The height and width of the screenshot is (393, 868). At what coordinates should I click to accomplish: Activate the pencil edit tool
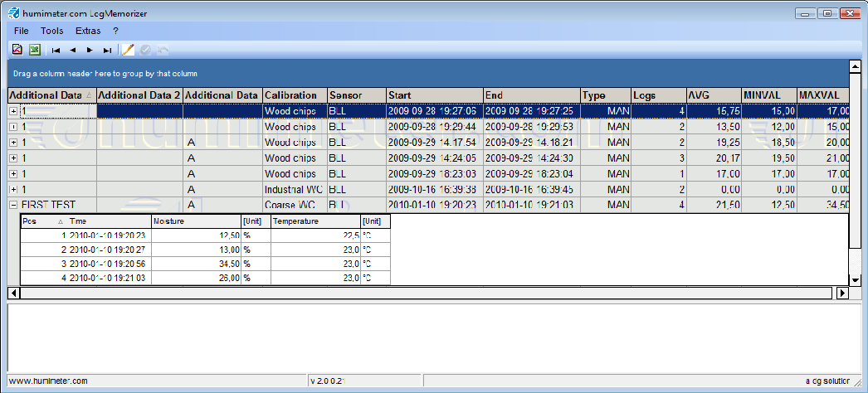tap(128, 50)
